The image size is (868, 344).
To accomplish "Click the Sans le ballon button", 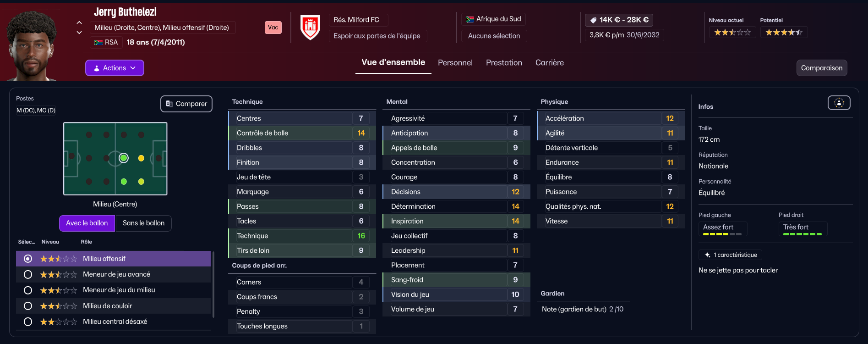I will pos(143,223).
